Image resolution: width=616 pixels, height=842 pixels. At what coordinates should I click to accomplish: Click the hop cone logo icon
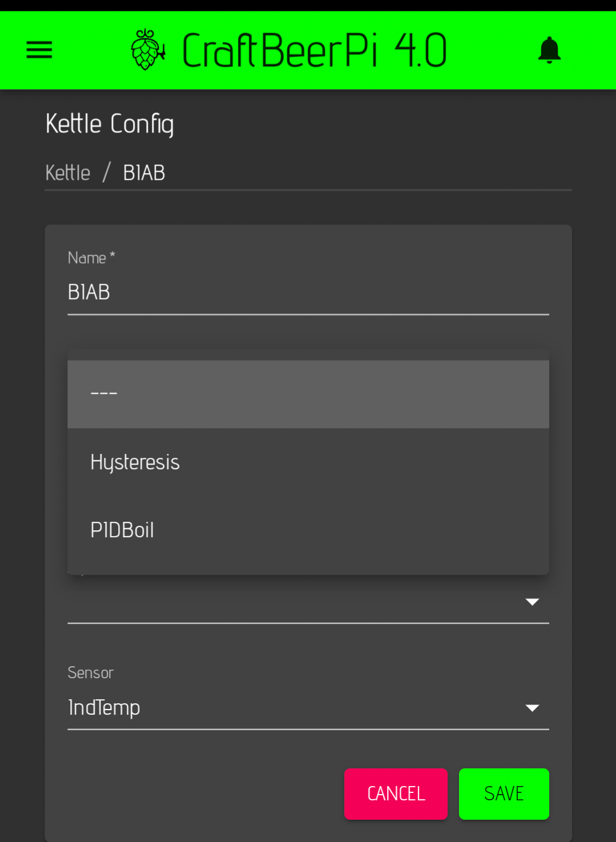point(147,50)
